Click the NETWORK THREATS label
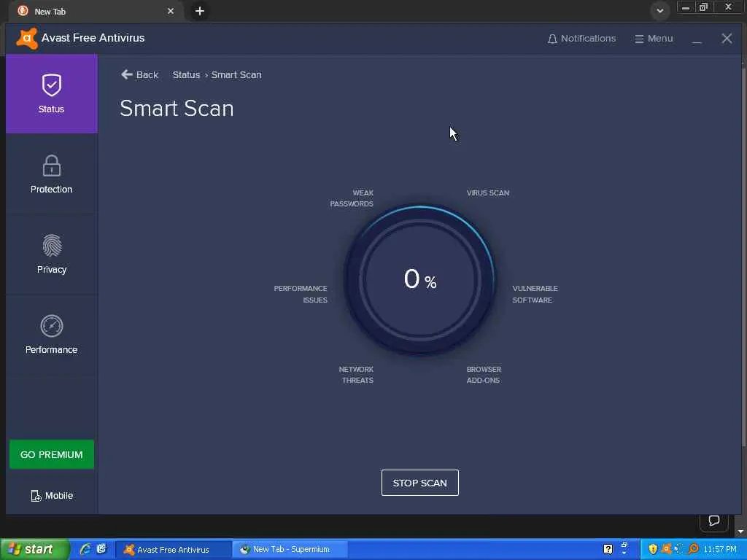747x560 pixels. 356,375
